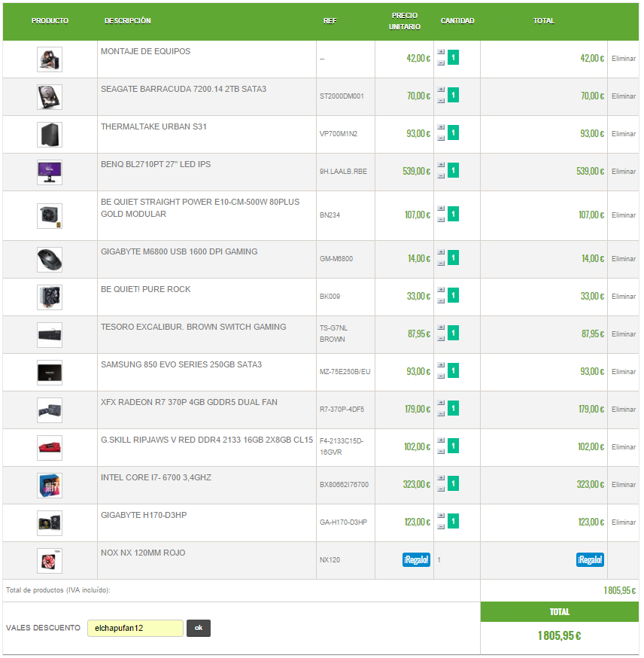The width and height of the screenshot is (644, 658).
Task: Remove Intel Core i7-6700 from cart
Action: pyautogui.click(x=624, y=485)
